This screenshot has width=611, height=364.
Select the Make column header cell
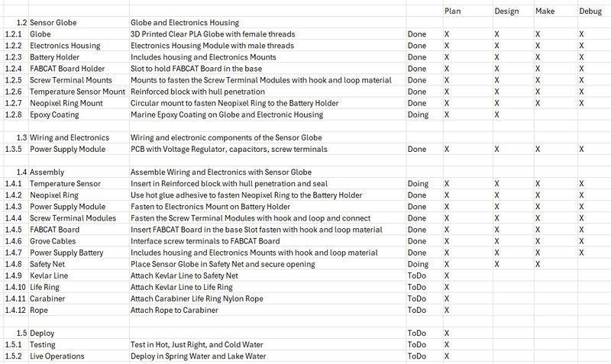[x=547, y=11]
